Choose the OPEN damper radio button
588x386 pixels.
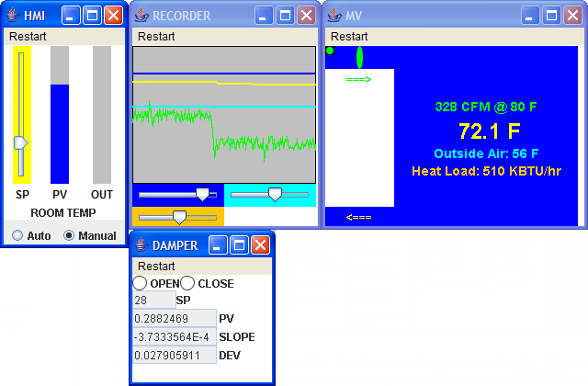point(141,283)
